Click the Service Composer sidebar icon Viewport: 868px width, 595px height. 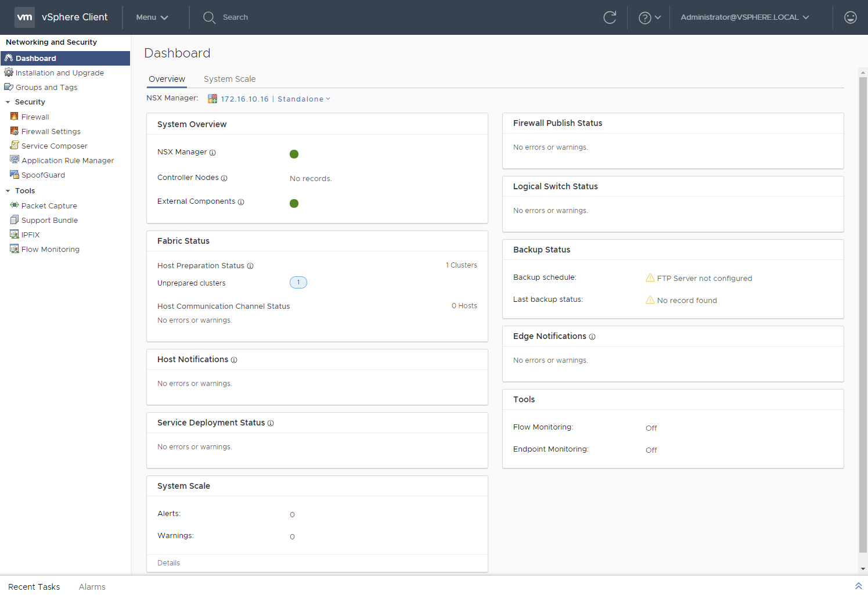click(x=15, y=146)
